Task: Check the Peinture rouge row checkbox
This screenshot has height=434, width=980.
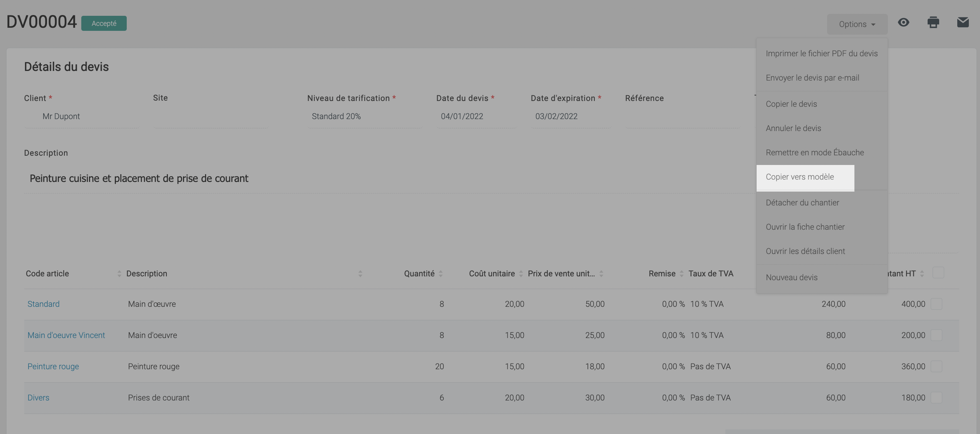Action: coord(936,366)
